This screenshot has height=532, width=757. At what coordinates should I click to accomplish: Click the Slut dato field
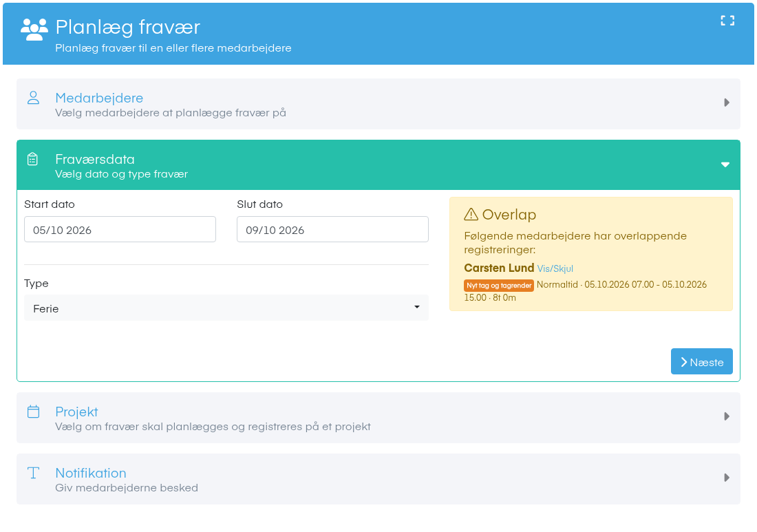pyautogui.click(x=332, y=229)
